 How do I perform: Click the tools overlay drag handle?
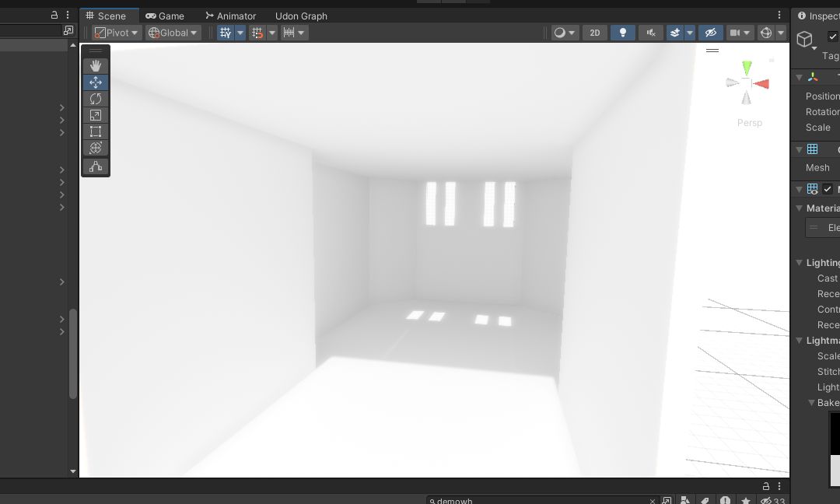coord(96,51)
